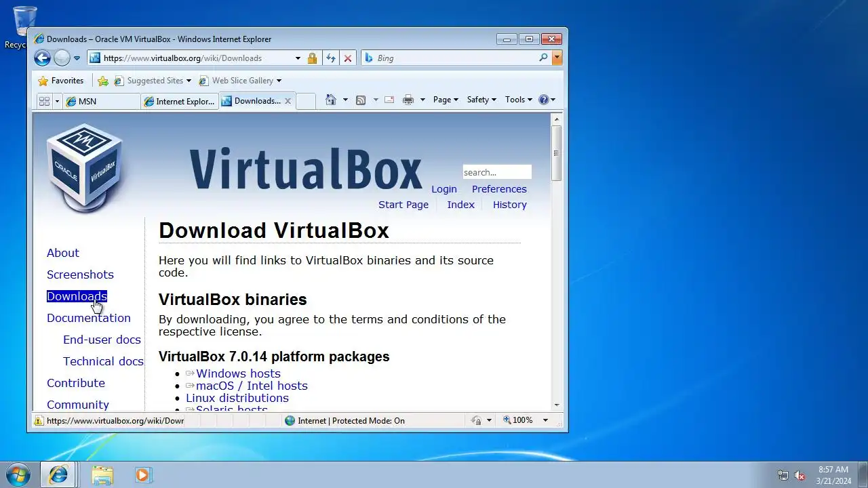
Task: Open the Screenshots sidebar link
Action: pyautogui.click(x=80, y=274)
